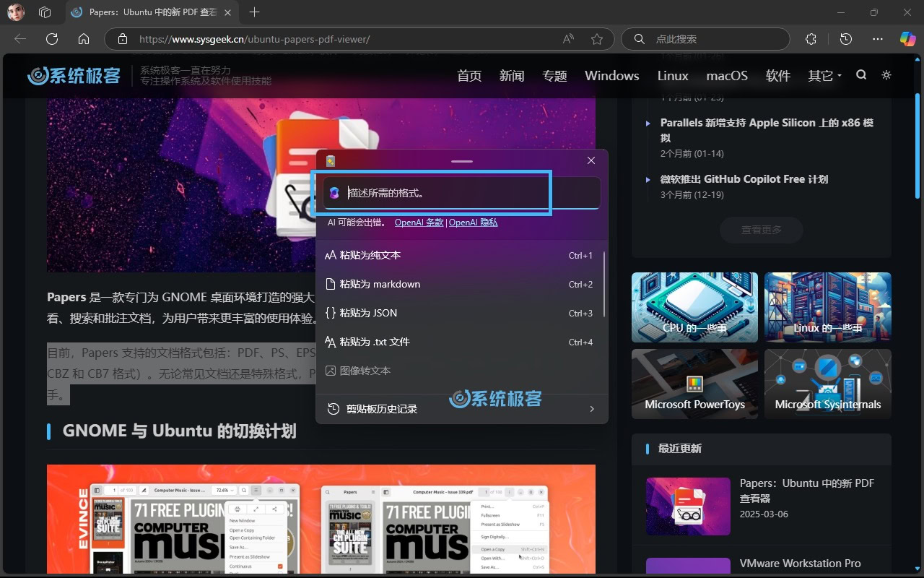Click the 描述所需的格式 AI input field

pyautogui.click(x=462, y=193)
